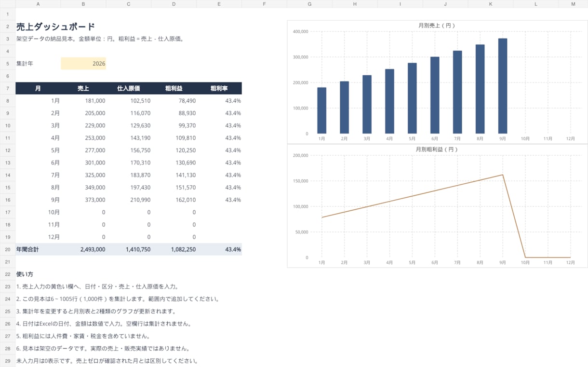Select column header K
Viewport: 588px width, 367px height.
point(491,4)
